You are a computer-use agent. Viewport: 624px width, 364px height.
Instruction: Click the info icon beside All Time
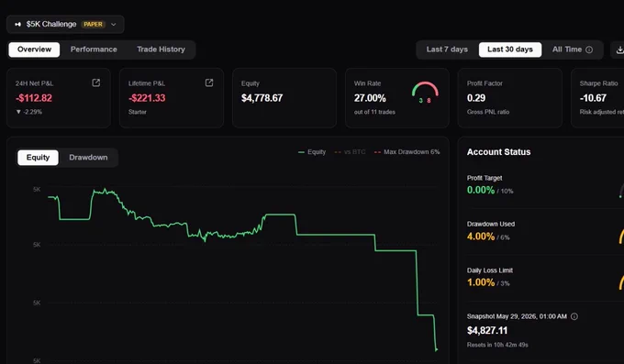589,50
